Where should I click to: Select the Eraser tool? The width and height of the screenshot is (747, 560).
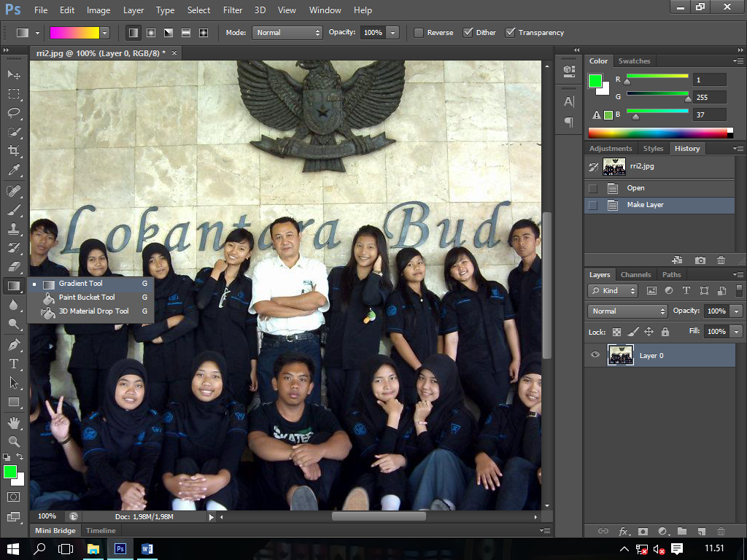pyautogui.click(x=14, y=266)
